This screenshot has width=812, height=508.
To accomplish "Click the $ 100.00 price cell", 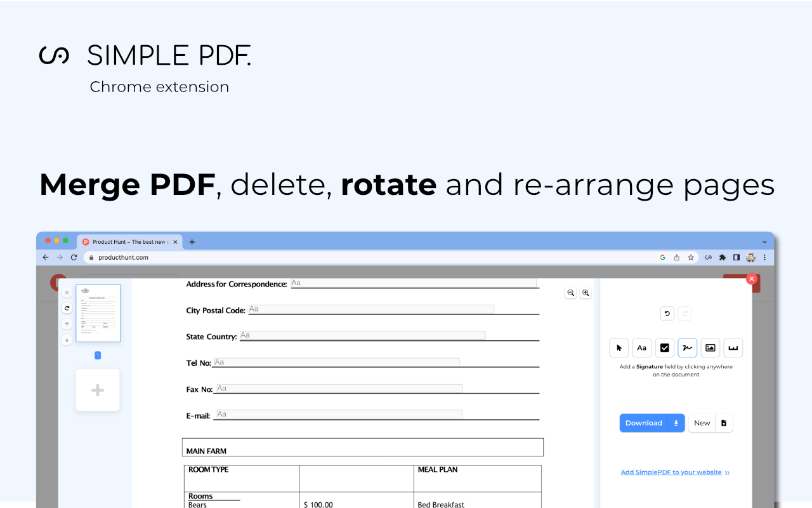I will click(x=318, y=505).
